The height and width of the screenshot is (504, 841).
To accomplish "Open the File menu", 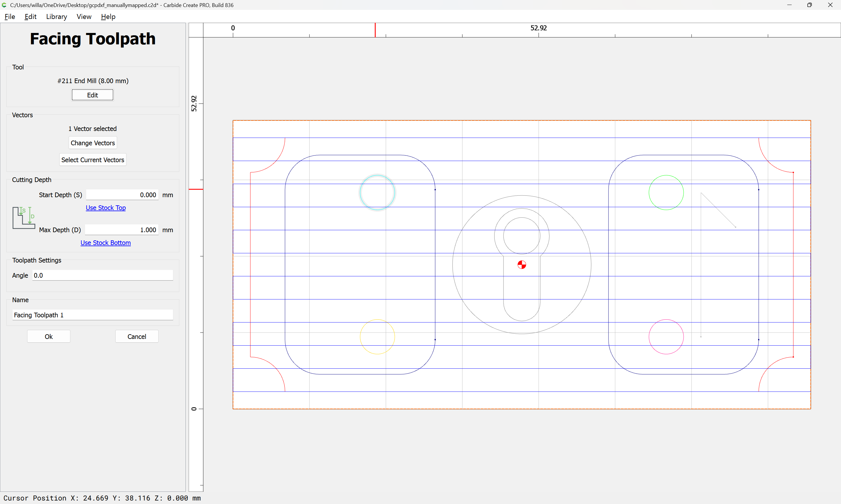I will [10, 17].
